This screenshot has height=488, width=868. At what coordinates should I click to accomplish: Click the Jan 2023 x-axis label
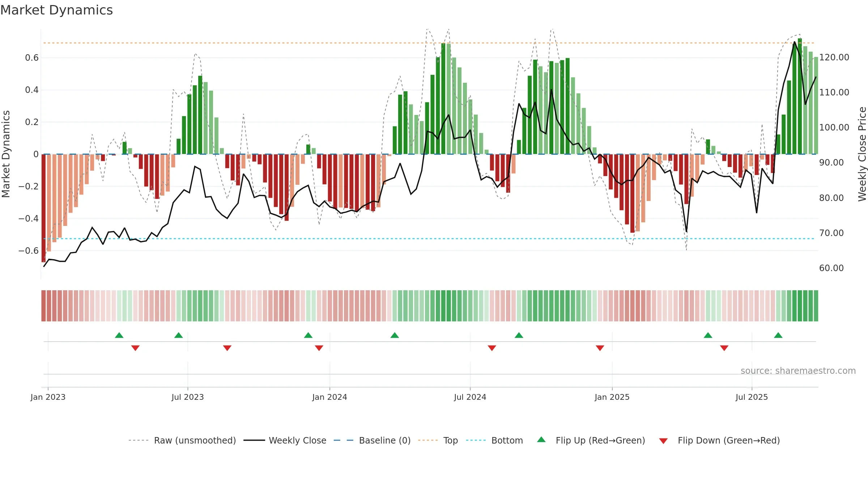48,397
